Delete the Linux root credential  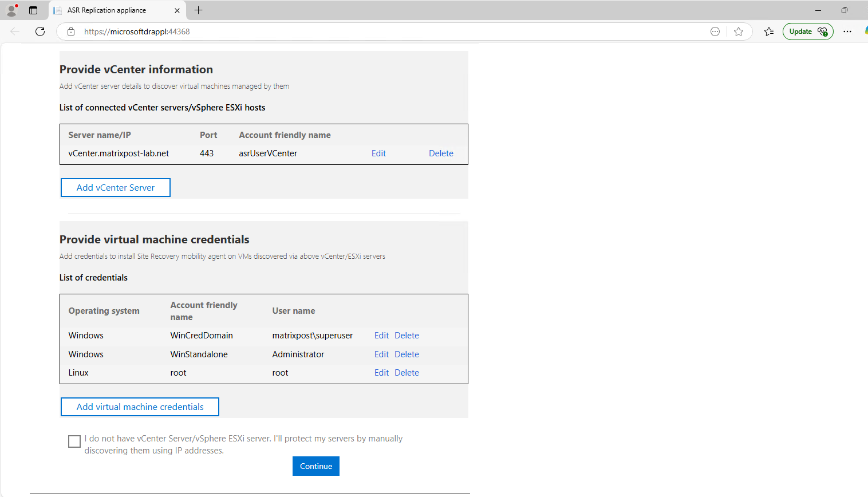(x=407, y=373)
